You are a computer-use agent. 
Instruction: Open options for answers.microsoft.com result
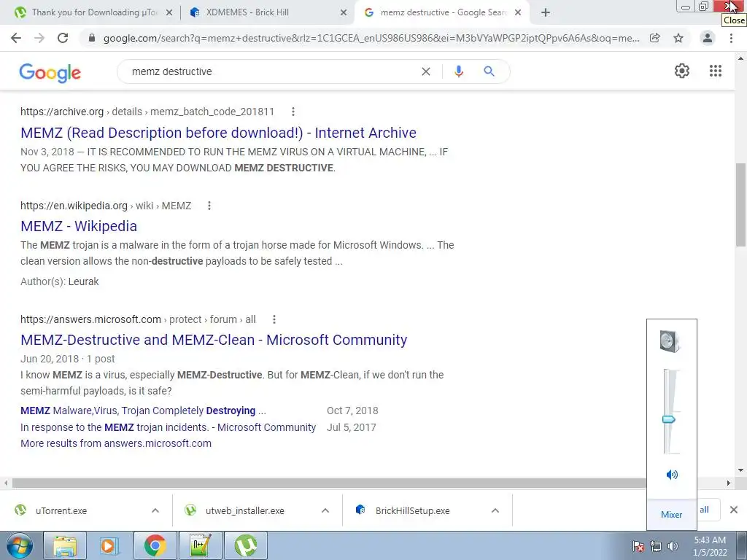274,319
